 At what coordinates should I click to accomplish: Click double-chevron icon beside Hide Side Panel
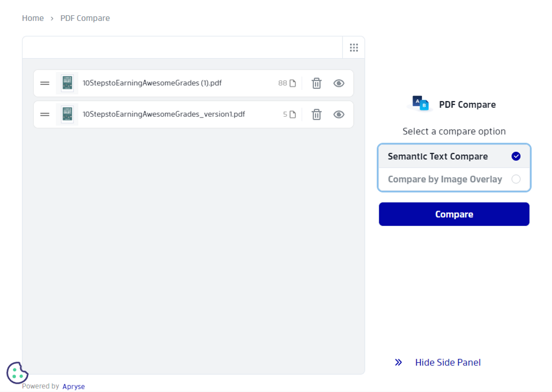pos(398,362)
